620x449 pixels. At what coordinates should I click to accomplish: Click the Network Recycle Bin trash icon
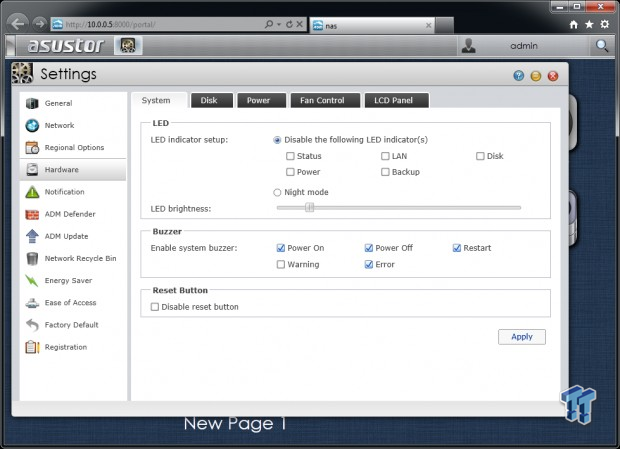pyautogui.click(x=32, y=258)
